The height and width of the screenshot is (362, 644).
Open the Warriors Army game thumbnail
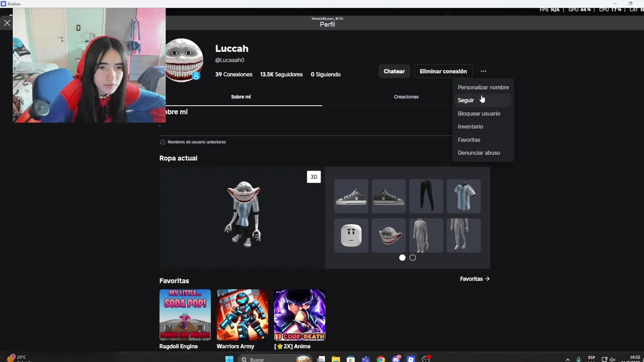(x=243, y=315)
